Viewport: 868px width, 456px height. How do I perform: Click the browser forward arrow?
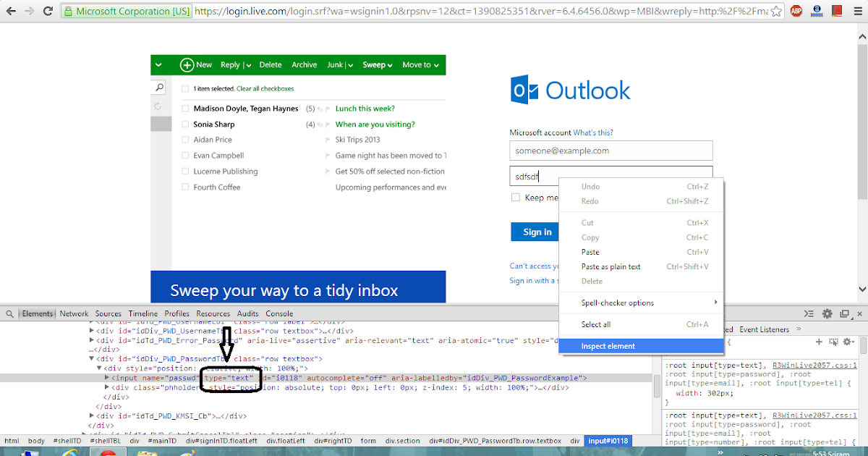coord(30,12)
